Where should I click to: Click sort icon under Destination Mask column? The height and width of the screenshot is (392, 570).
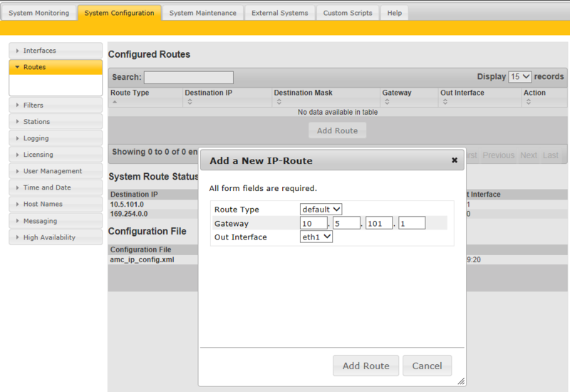coord(279,102)
